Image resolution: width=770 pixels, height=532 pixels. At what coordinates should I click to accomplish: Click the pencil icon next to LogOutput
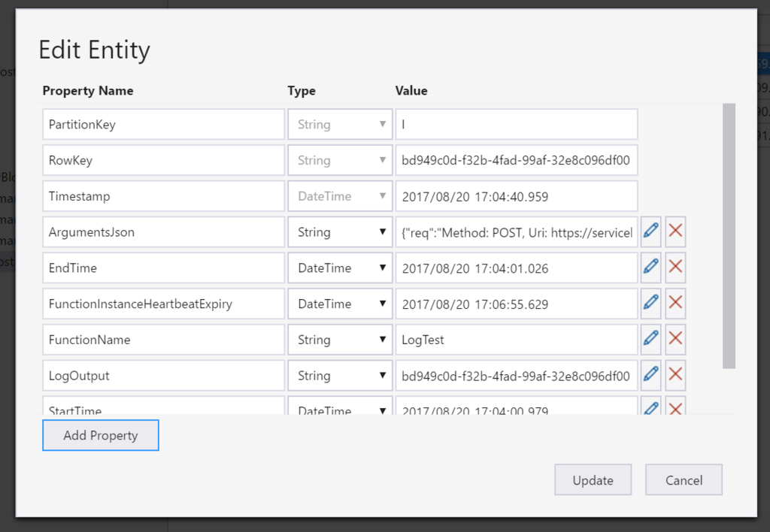tap(651, 376)
